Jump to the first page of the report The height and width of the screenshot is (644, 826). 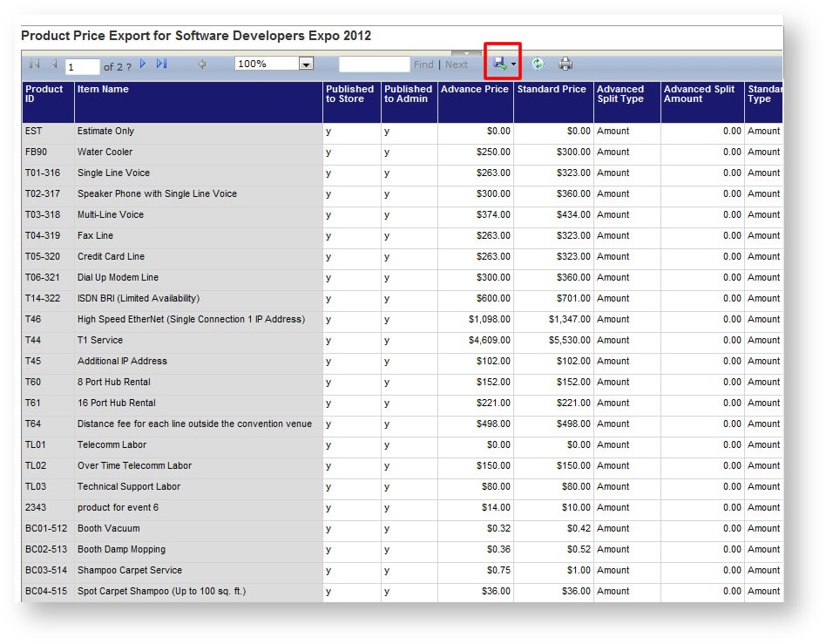(33, 63)
